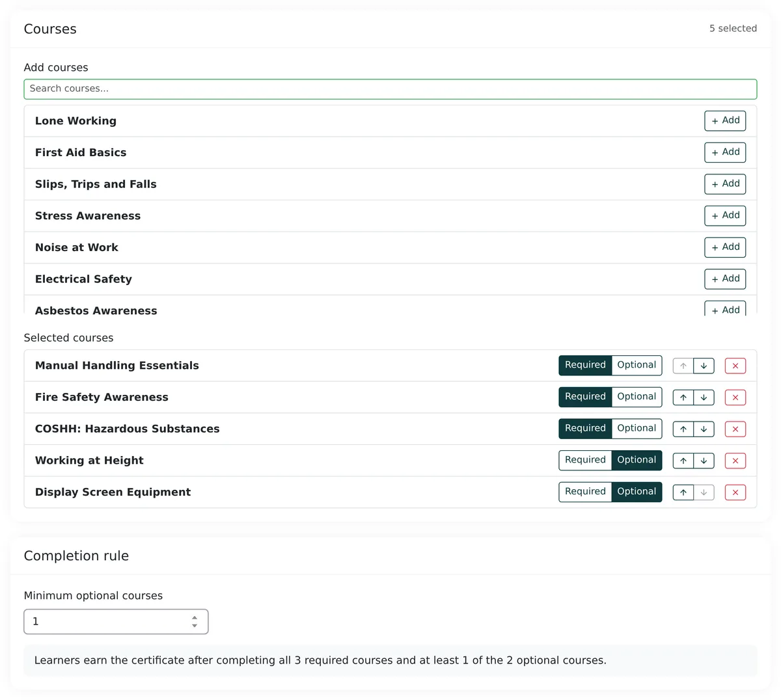Move Fire Safety Awareness up
The image size is (781, 700).
[683, 397]
